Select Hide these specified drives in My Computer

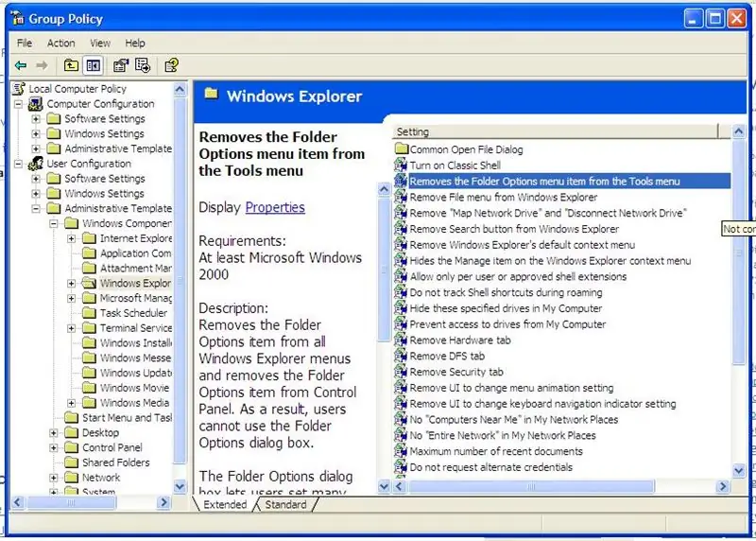(x=506, y=308)
